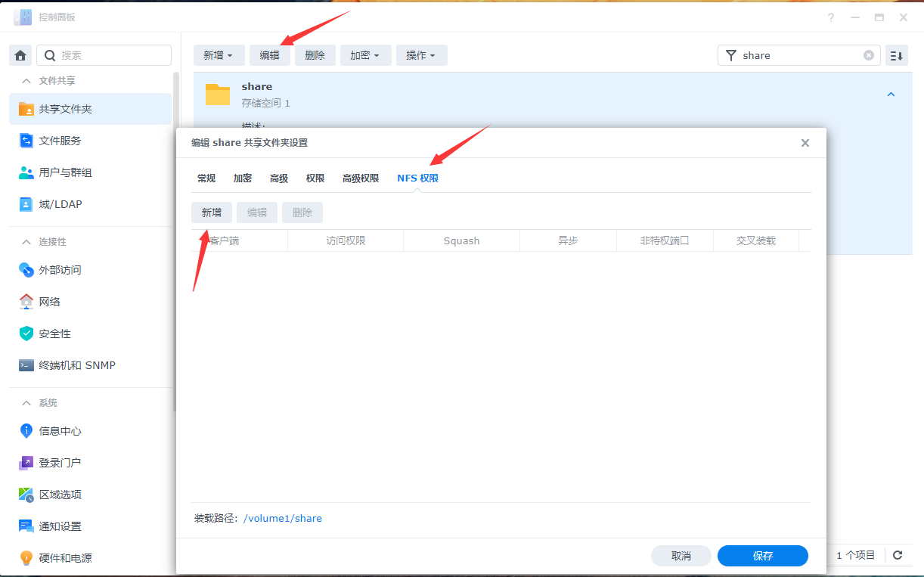Open 区域选项 settings
Viewport: 924px width, 577px height.
click(x=90, y=495)
